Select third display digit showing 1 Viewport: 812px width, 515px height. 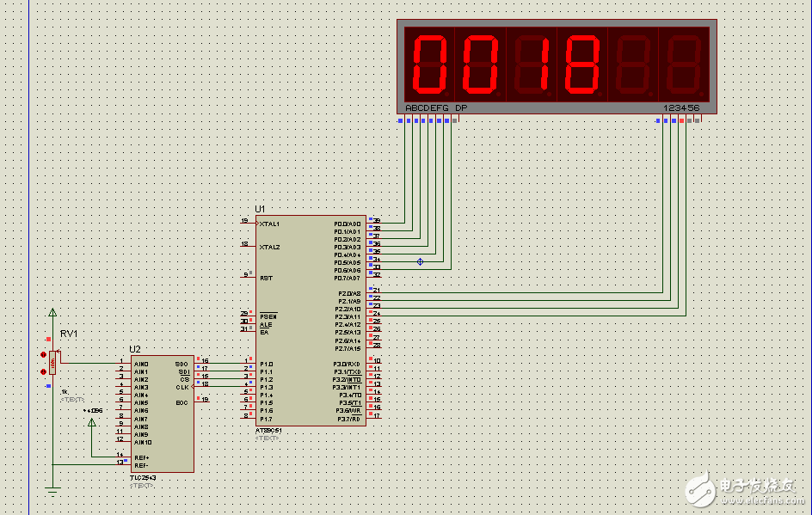(531, 64)
